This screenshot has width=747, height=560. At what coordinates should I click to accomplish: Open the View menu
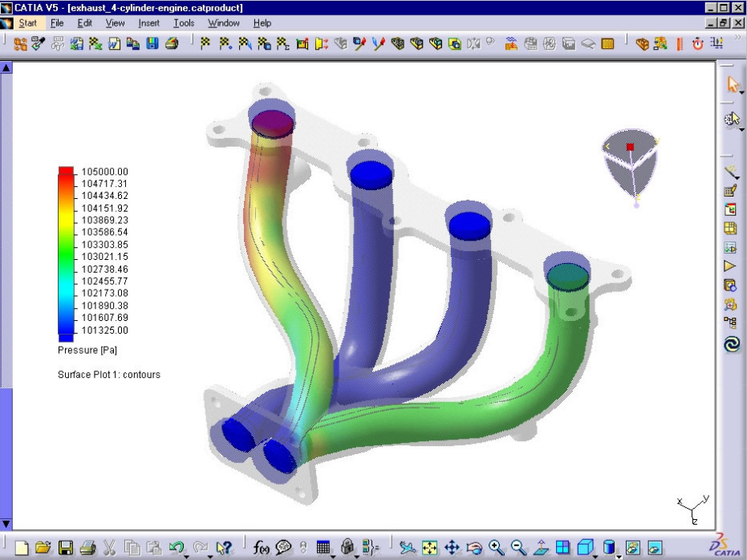point(115,22)
